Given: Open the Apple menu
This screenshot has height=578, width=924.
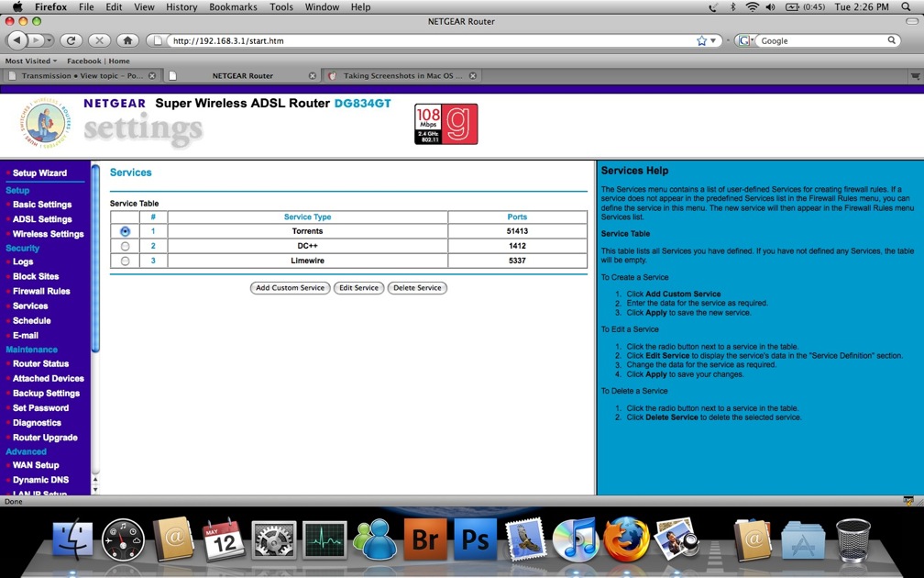Looking at the screenshot, I should click(x=17, y=7).
